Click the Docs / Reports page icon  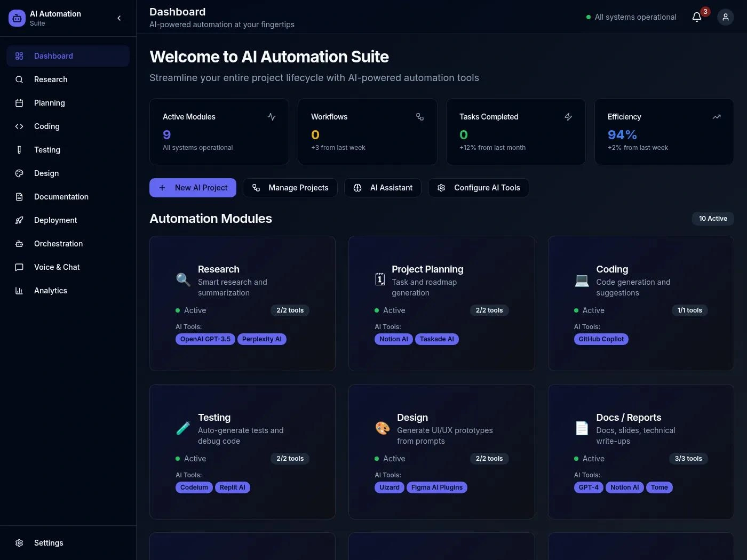tap(582, 428)
